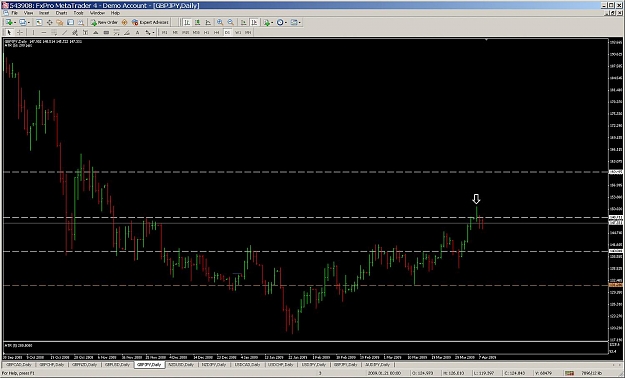Show the Navigator panel

[60, 22]
